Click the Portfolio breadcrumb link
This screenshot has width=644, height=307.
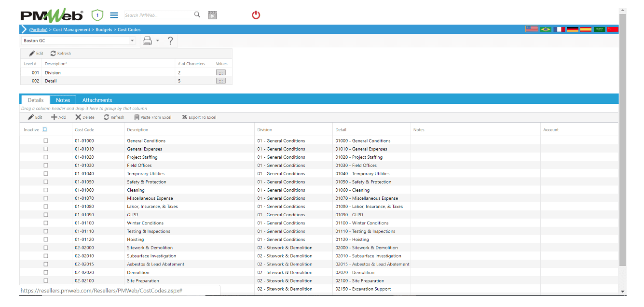point(38,29)
